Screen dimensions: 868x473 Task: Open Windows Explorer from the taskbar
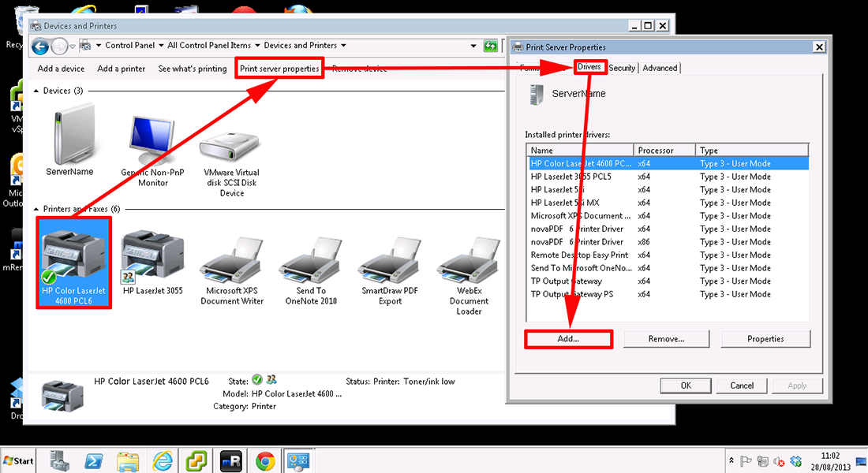127,461
